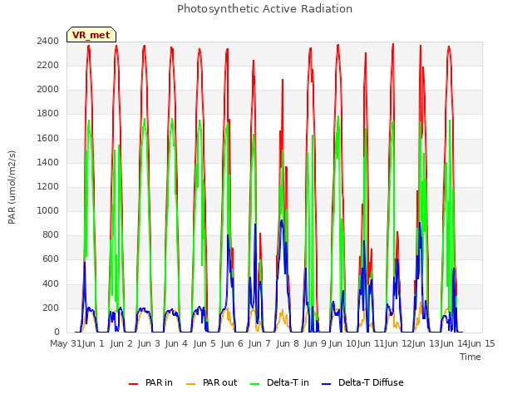
Task: Click the Jun 15 x-axis tick label
Action: (481, 343)
